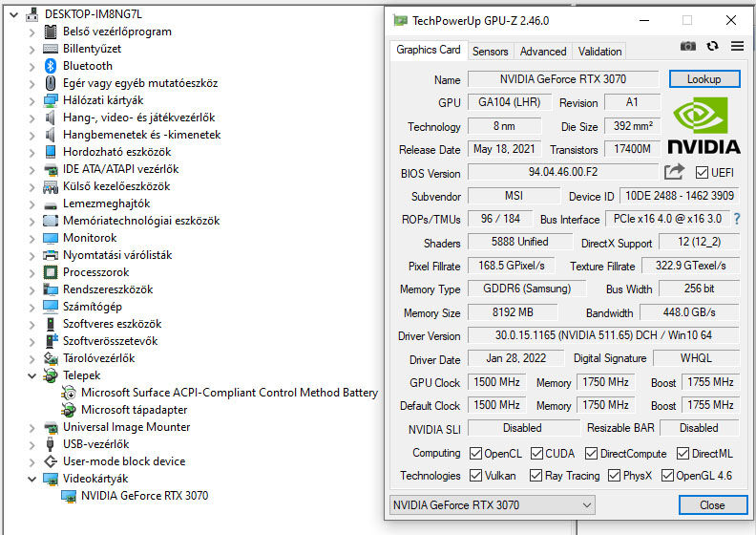Click the BIOS Version field 94.04.46.00.F2
This screenshot has width=756, height=535.
pos(562,172)
